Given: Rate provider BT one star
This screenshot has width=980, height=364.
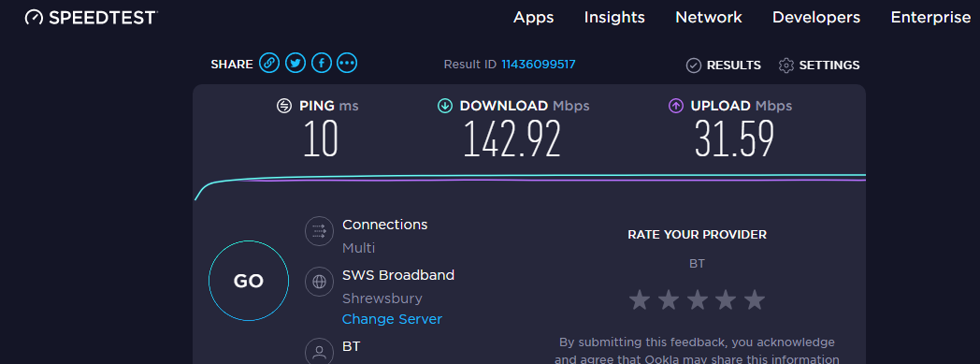Looking at the screenshot, I should (640, 299).
